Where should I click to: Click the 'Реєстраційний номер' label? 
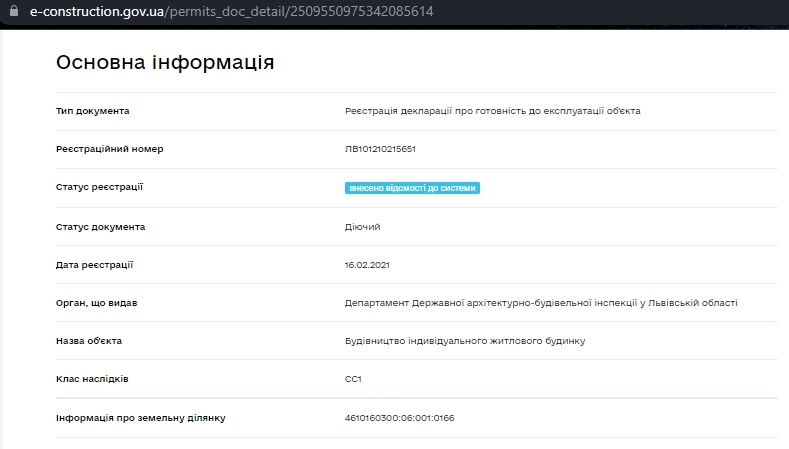point(110,149)
